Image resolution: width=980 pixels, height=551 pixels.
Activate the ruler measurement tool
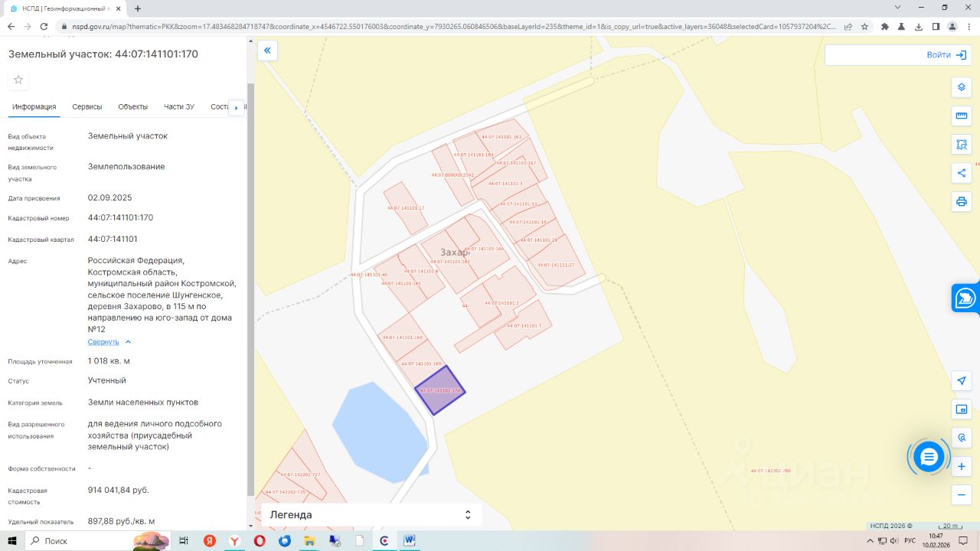click(x=962, y=116)
